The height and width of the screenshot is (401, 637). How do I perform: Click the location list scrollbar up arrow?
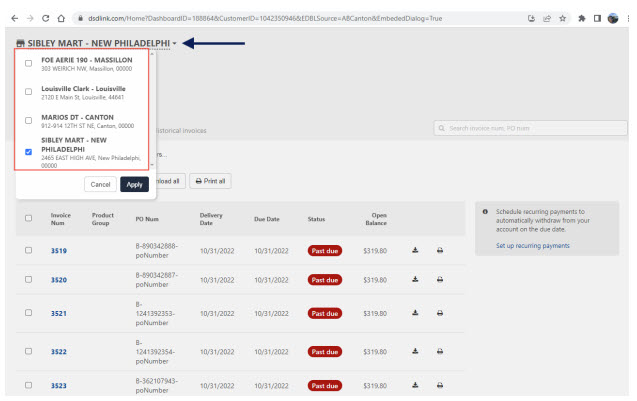click(x=152, y=54)
